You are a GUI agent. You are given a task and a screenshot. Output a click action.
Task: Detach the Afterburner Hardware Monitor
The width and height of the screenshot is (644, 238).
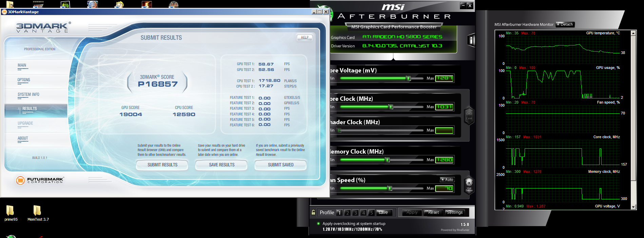tap(565, 24)
